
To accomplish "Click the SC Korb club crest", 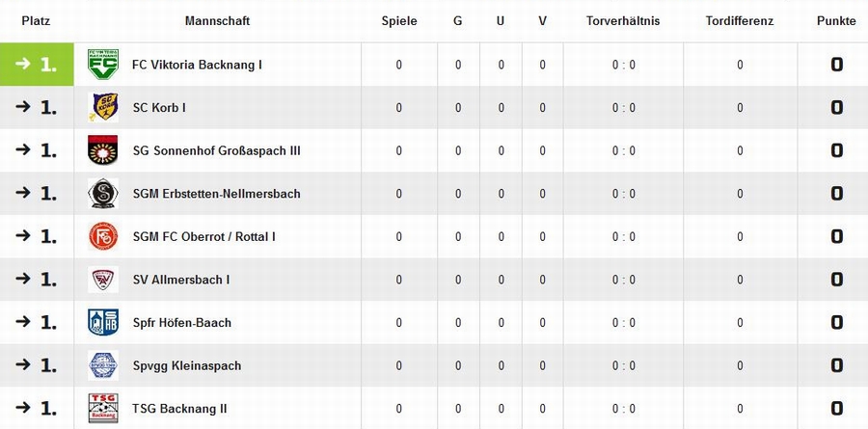I will pos(103,107).
